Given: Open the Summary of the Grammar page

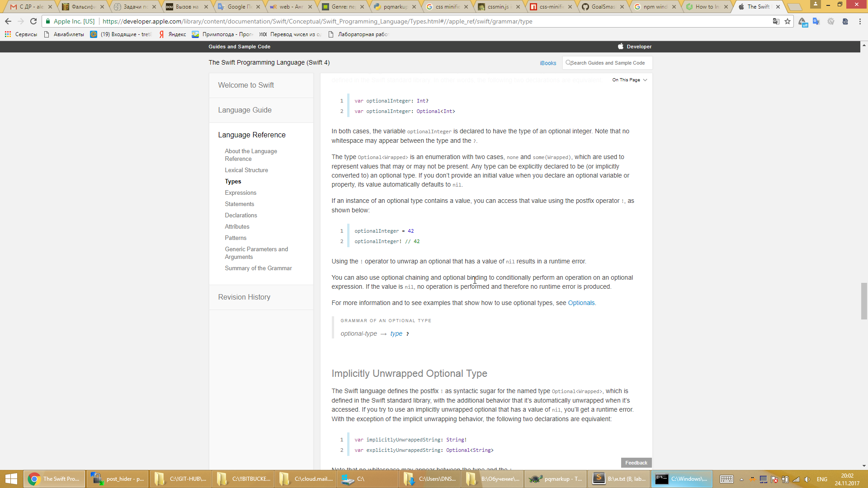Looking at the screenshot, I should click(x=258, y=268).
